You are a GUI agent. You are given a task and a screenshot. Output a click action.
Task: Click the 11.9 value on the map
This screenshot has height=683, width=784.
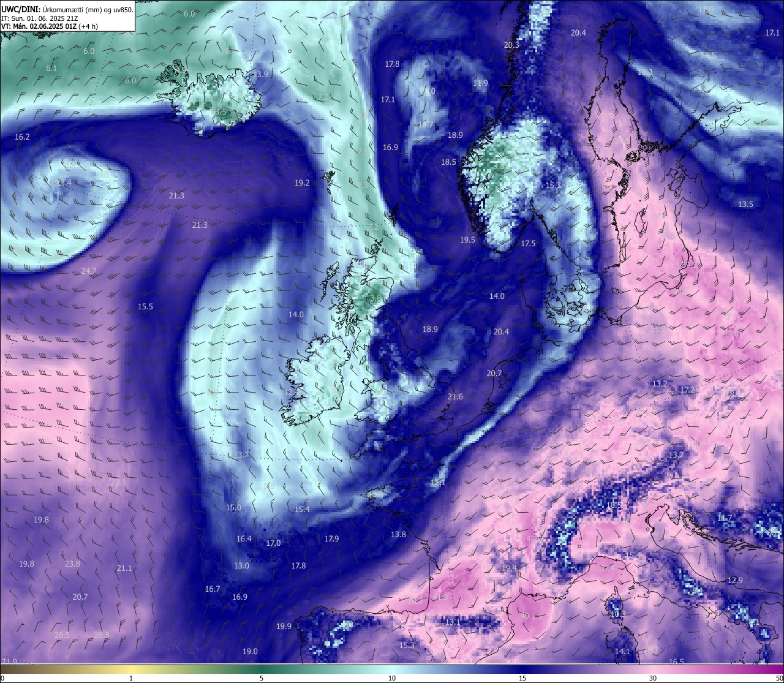[x=481, y=83]
